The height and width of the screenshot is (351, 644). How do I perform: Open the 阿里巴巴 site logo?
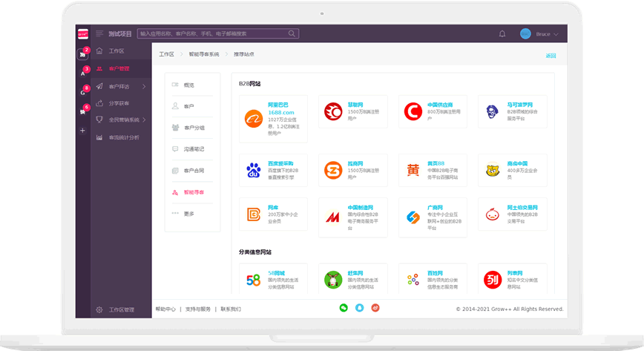[254, 118]
